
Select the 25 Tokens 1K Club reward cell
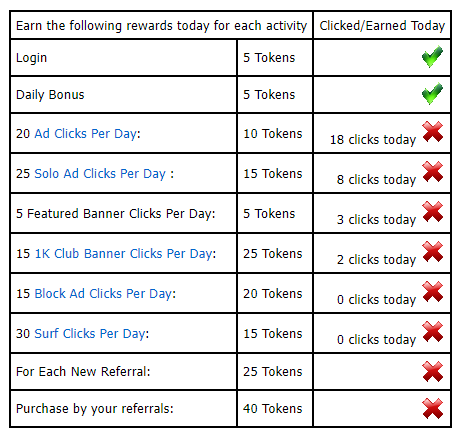275,254
